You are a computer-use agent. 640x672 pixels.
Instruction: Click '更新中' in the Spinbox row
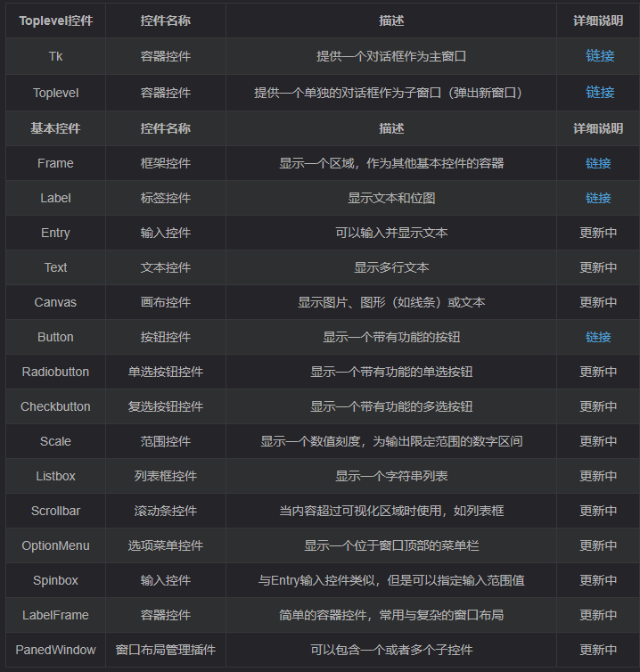[598, 580]
